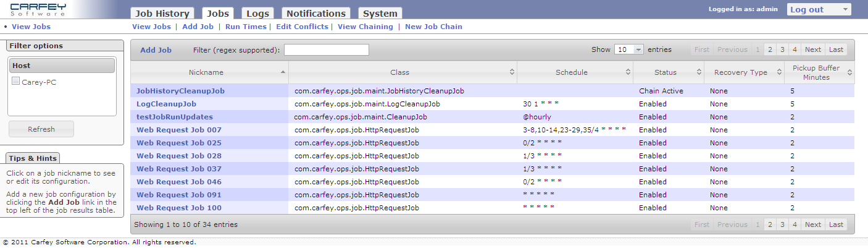The height and width of the screenshot is (248, 868).
Task: Switch to the Job History tab
Action: 163,13
